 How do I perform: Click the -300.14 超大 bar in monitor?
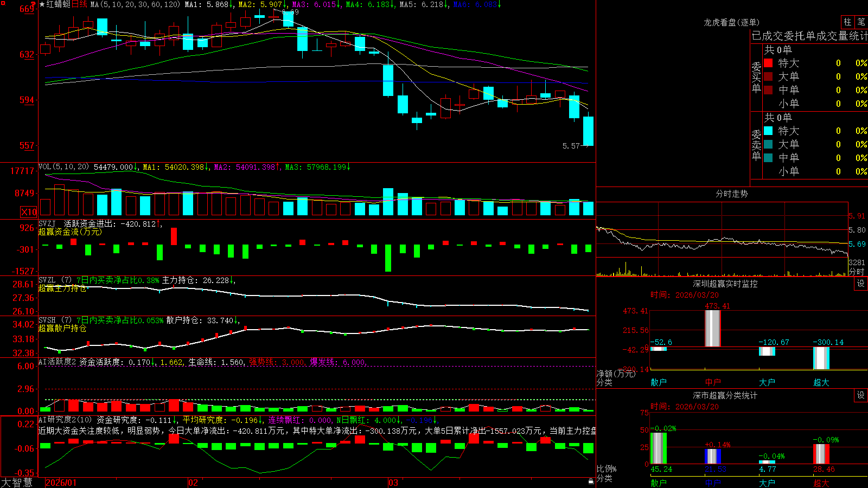tap(821, 358)
